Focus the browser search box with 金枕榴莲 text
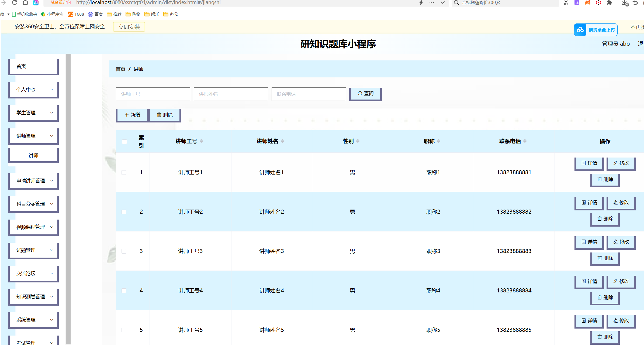This screenshot has width=644, height=345. point(505,3)
